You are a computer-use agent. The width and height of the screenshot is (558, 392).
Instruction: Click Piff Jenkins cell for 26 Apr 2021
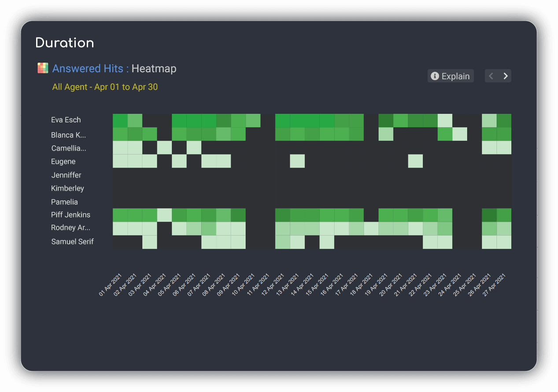tap(489, 215)
